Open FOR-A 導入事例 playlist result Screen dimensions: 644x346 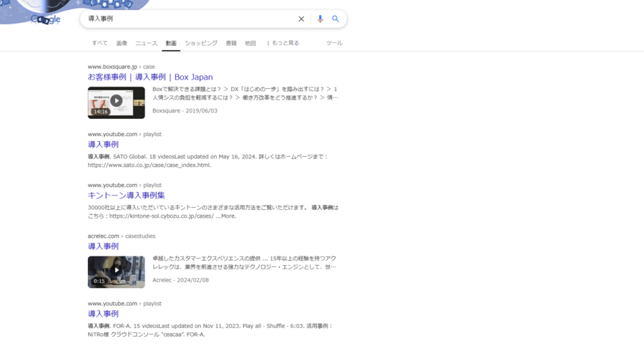103,314
